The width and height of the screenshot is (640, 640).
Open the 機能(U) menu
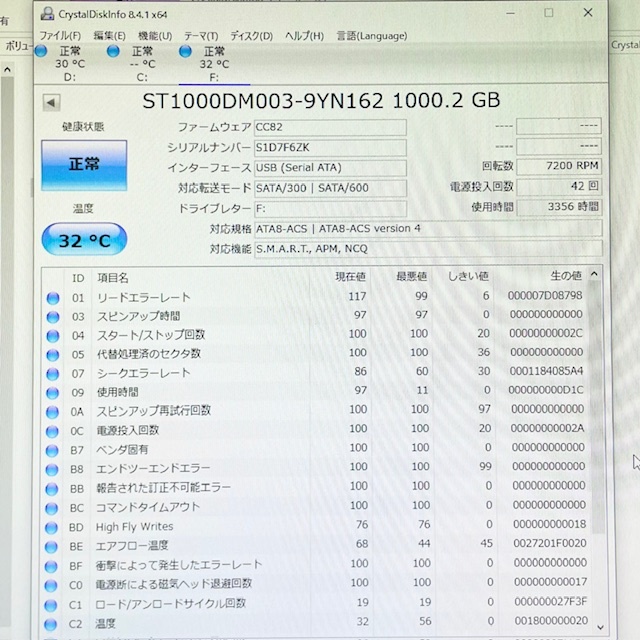(x=155, y=36)
